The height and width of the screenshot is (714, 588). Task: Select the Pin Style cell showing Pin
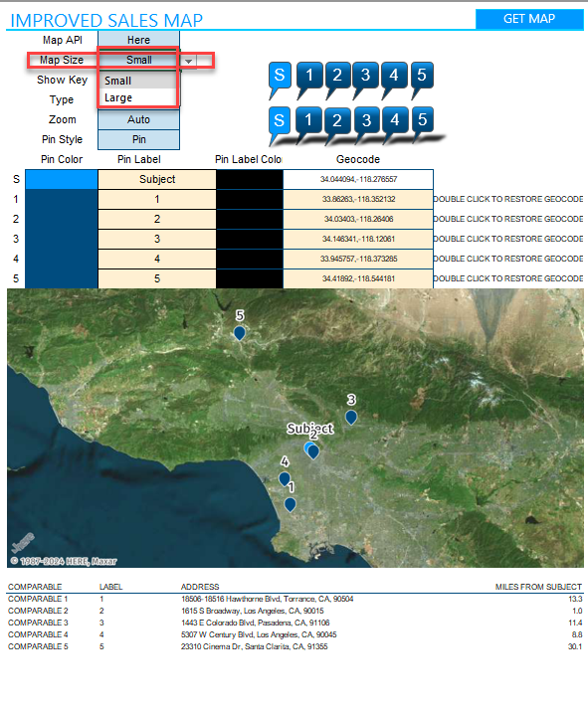(139, 139)
